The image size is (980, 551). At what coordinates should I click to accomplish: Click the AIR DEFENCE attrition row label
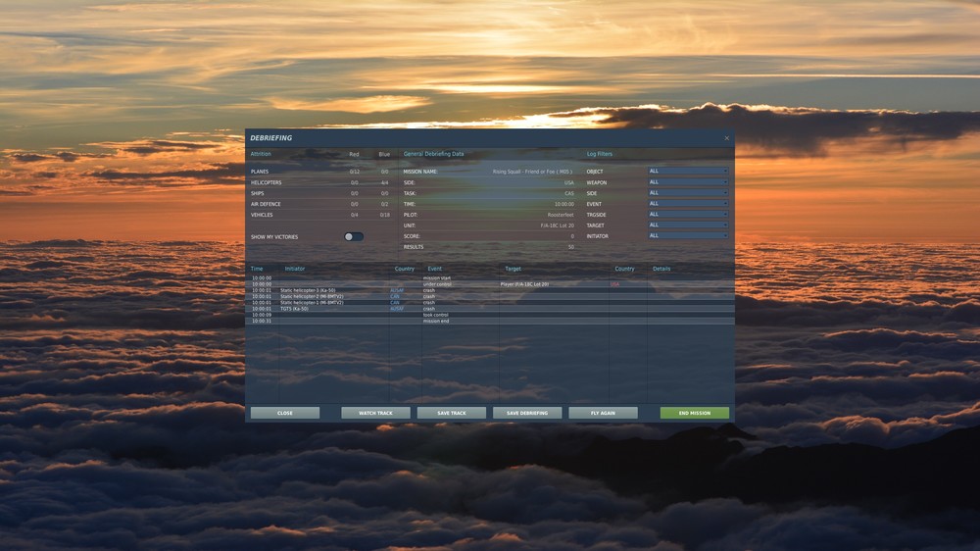point(266,204)
